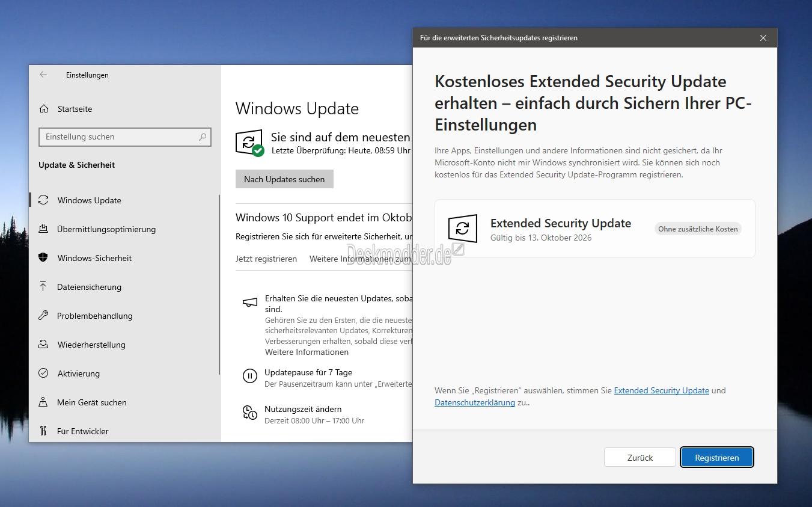The height and width of the screenshot is (507, 812).
Task: Select Windows-Sicherheit in the sidebar
Action: [125, 258]
